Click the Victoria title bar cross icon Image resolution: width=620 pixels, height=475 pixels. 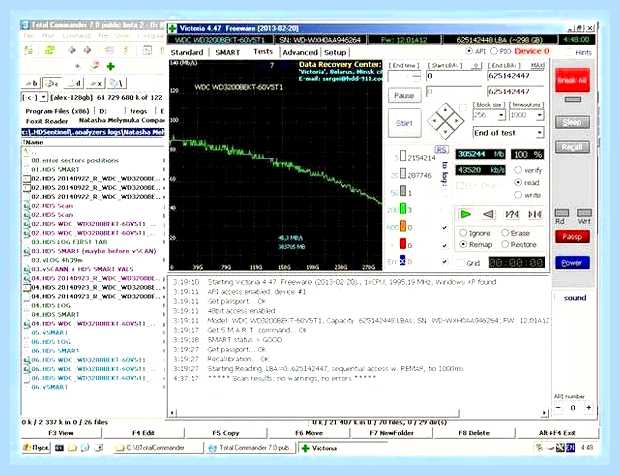click(x=172, y=28)
